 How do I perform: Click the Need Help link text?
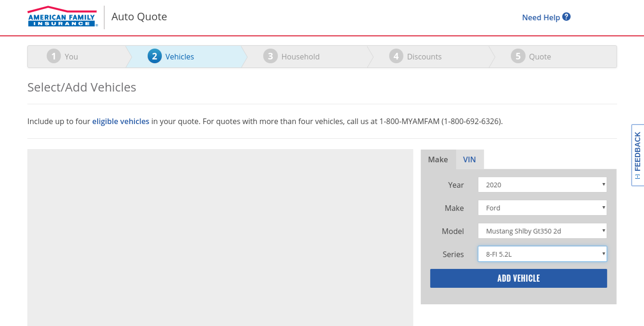[x=541, y=17]
